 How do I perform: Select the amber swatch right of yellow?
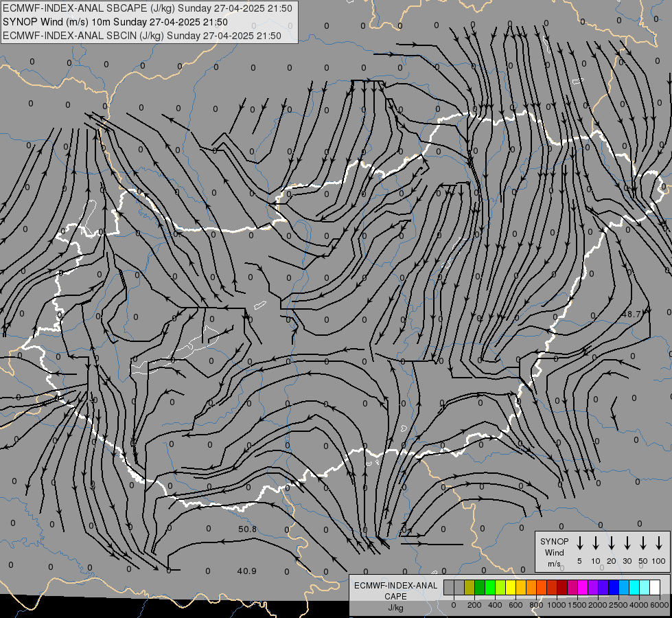pyautogui.click(x=521, y=587)
